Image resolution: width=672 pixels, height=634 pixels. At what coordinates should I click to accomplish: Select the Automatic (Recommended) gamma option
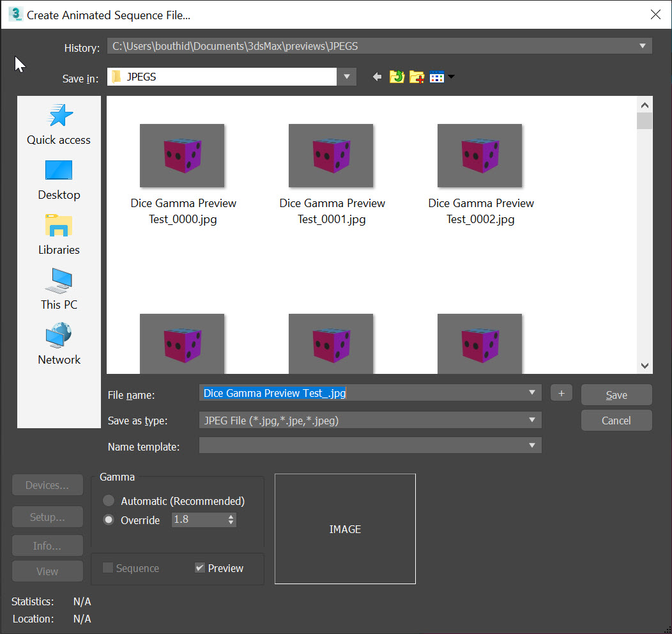108,501
